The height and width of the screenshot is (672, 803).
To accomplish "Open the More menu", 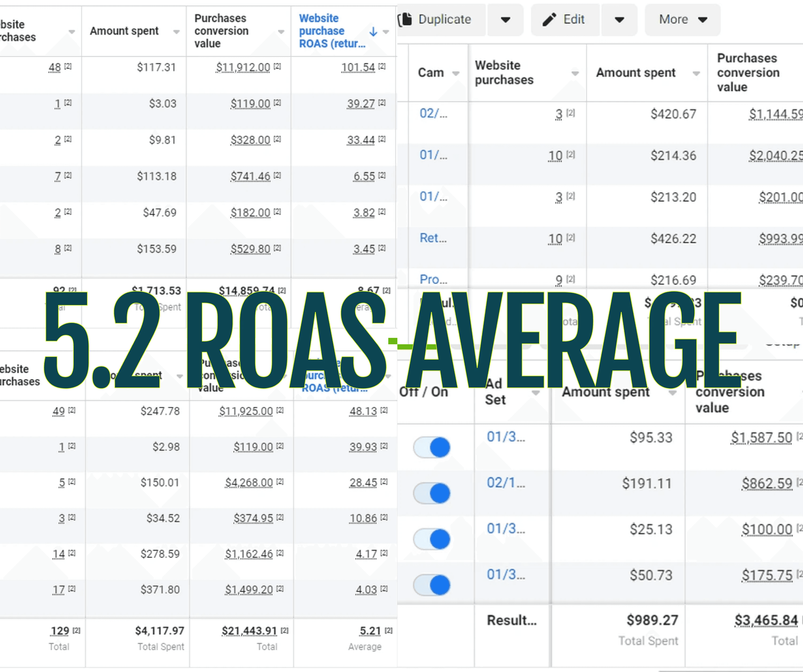I will [683, 19].
